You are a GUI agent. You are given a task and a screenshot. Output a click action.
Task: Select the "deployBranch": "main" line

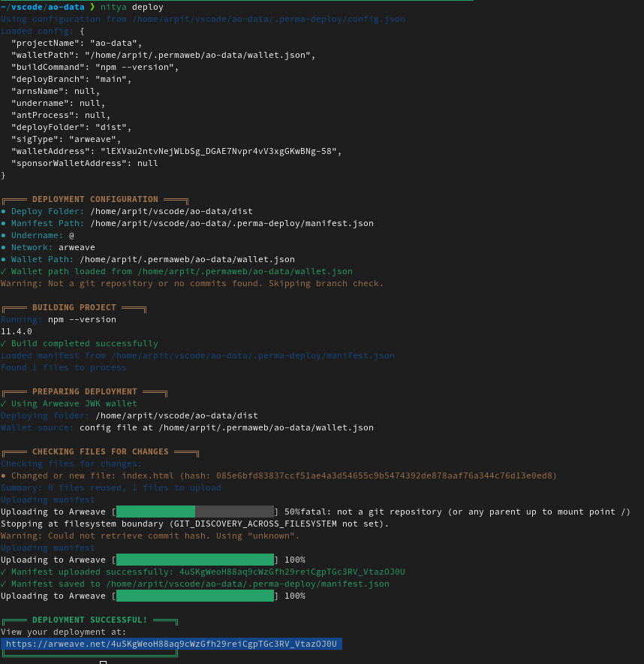[71, 79]
